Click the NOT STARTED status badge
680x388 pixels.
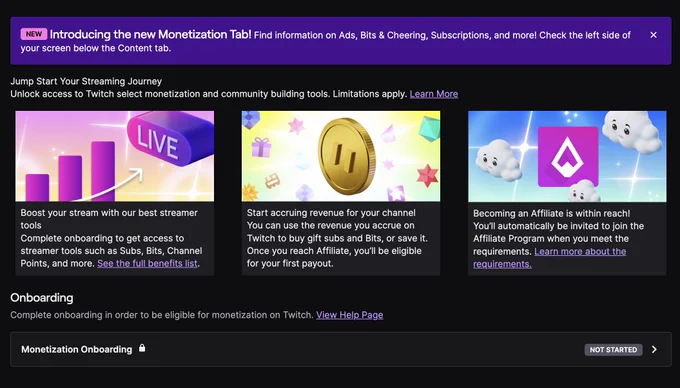point(613,350)
